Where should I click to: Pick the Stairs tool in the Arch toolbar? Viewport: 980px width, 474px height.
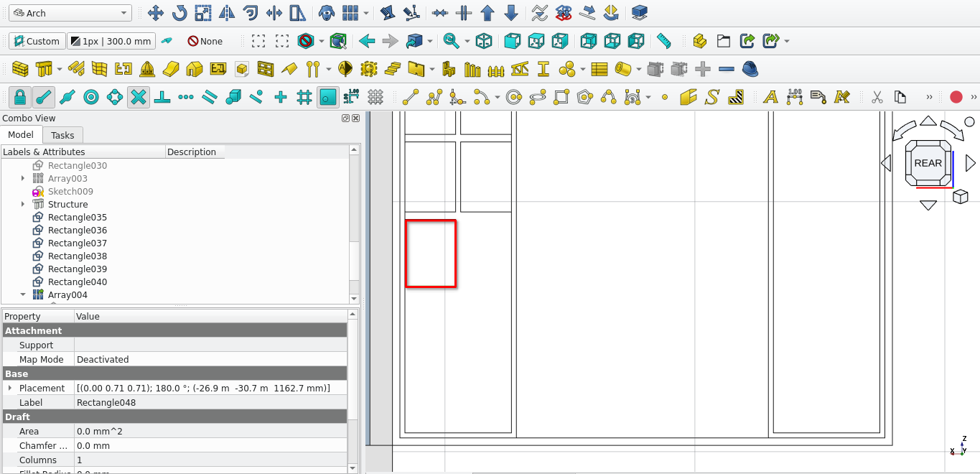[392, 69]
